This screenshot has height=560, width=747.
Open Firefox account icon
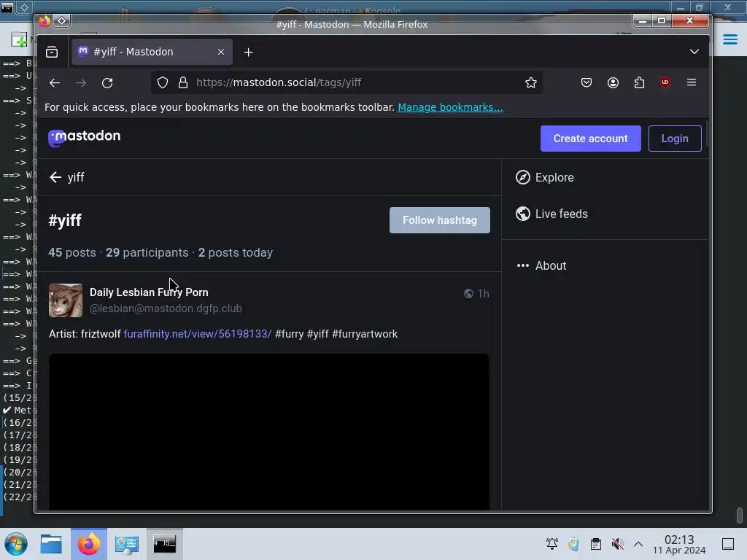click(x=613, y=83)
